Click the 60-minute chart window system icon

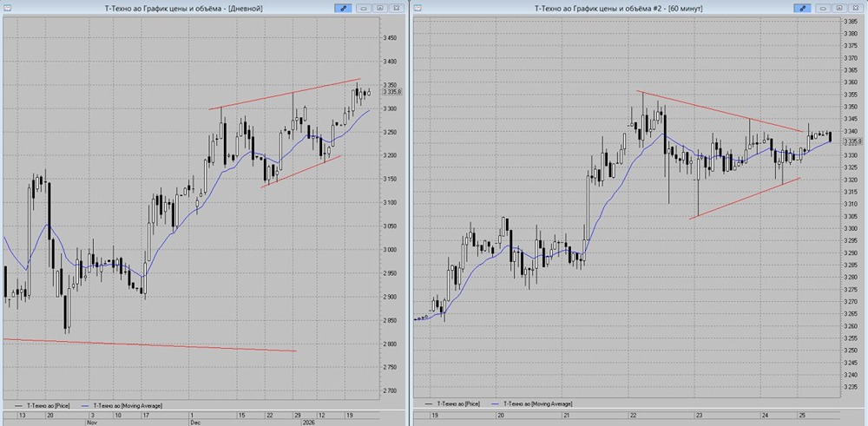pyautogui.click(x=418, y=8)
